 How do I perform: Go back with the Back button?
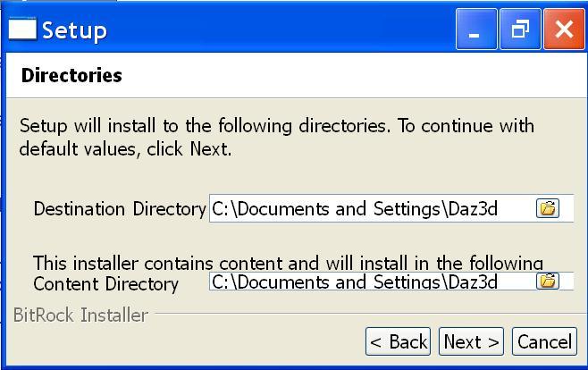coord(398,341)
